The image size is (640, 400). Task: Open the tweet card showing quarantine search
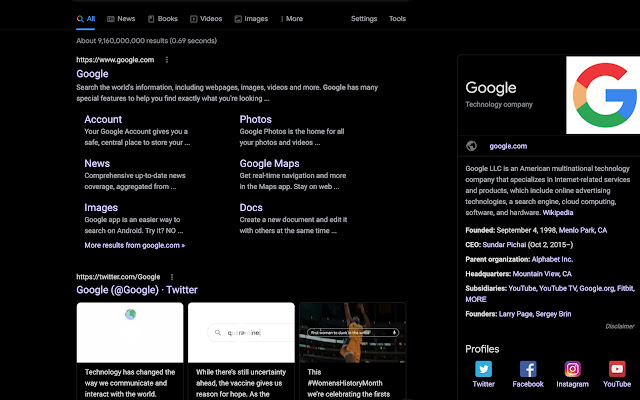coord(241,351)
